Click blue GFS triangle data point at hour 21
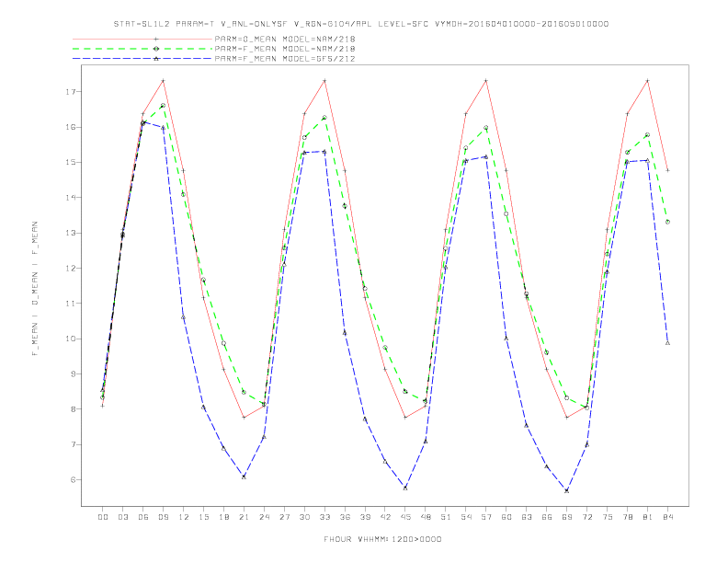 244,477
